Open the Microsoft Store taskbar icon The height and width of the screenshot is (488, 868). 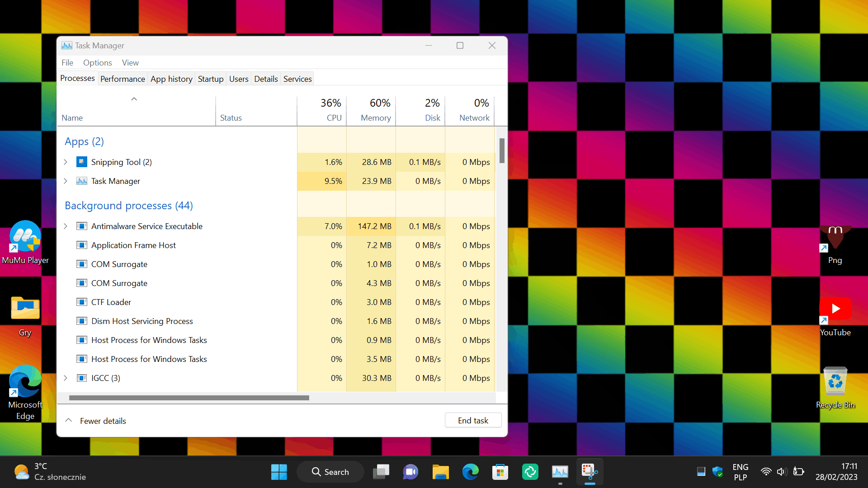click(x=500, y=472)
